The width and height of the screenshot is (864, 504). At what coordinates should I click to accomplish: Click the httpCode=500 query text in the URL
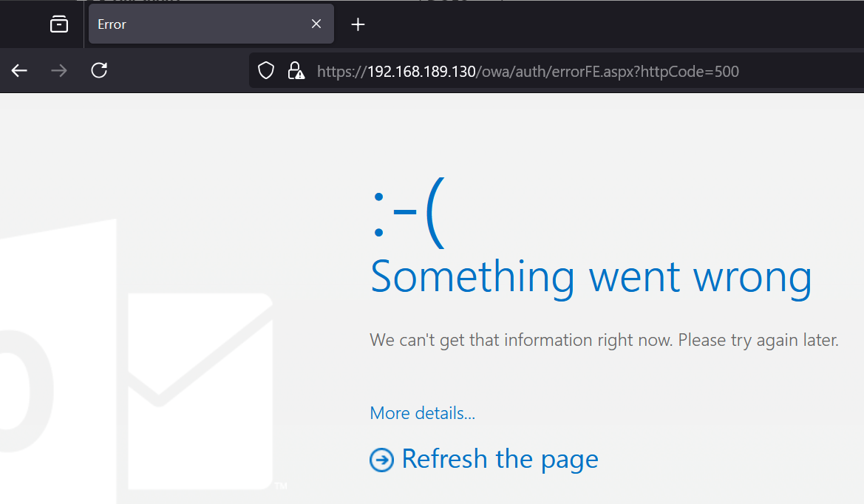(690, 72)
